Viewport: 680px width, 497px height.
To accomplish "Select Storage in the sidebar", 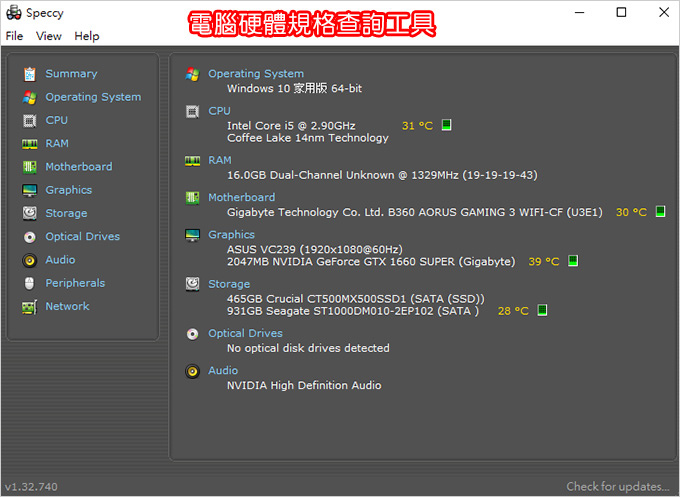I will point(66,213).
